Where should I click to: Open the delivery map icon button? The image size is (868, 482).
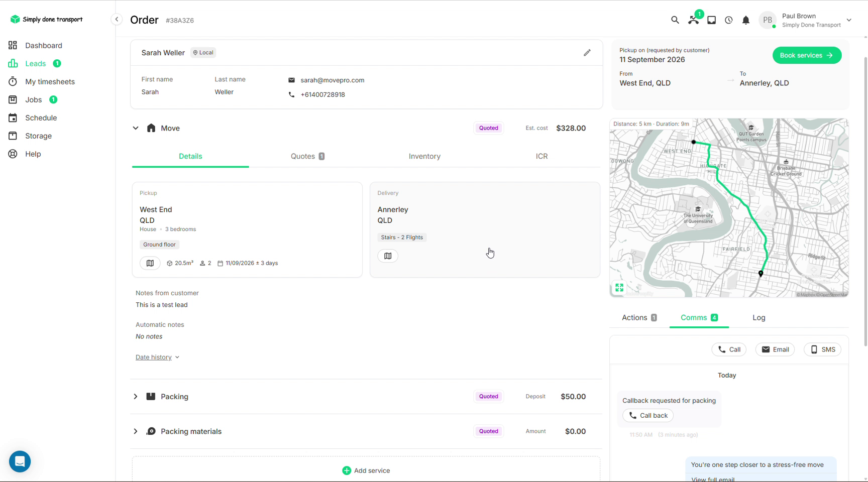[388, 256]
